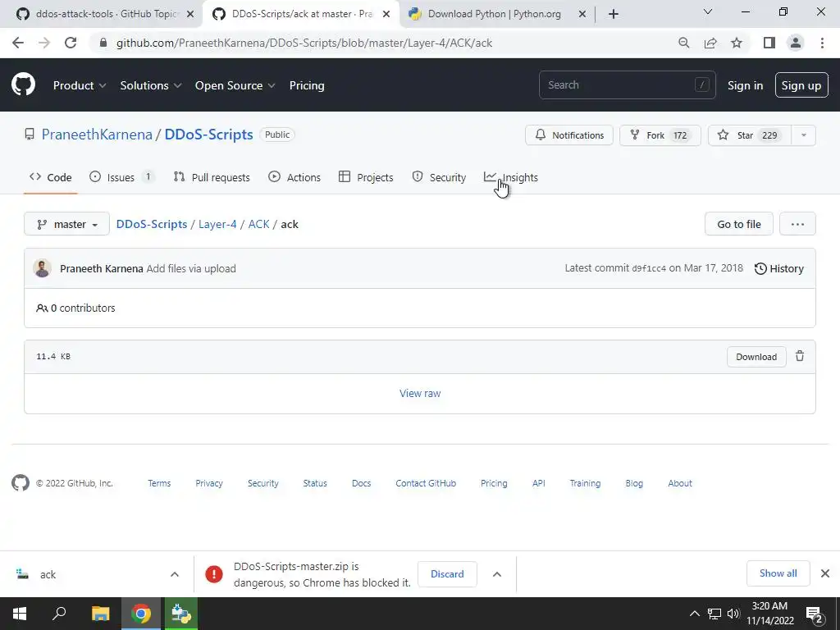Discard the blocked zip download

pyautogui.click(x=447, y=573)
